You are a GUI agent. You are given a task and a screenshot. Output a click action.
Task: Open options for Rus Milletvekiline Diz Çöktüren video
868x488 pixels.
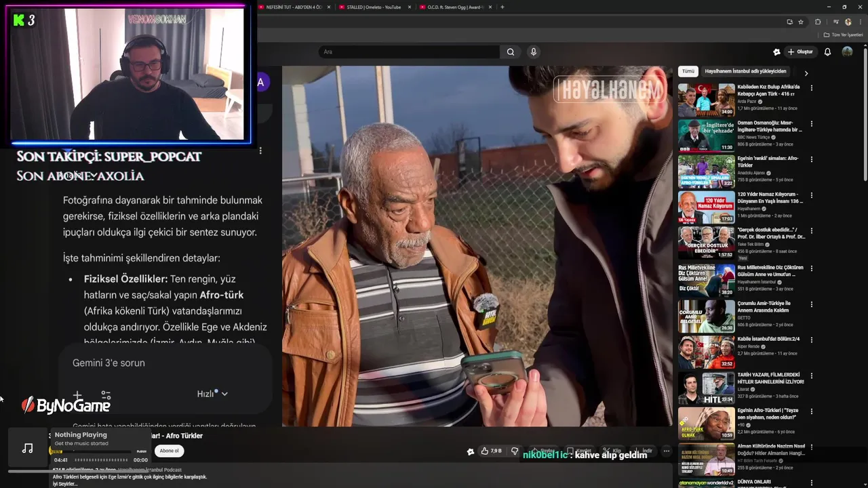tap(811, 268)
